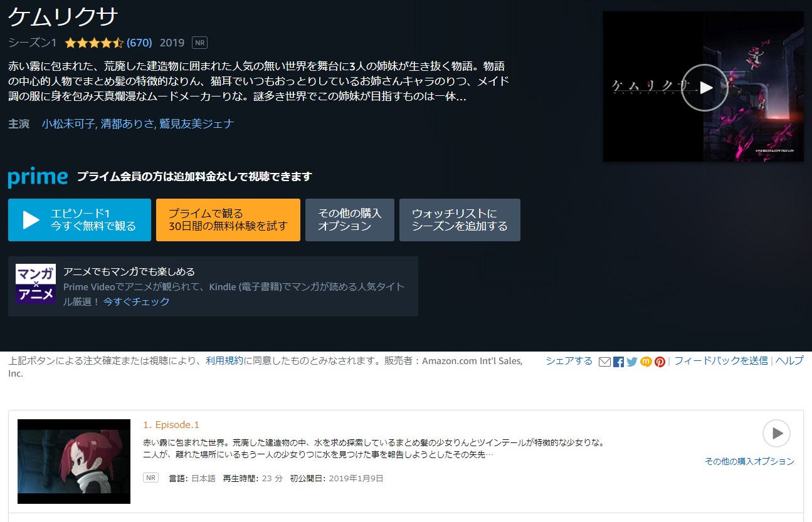
Task: Open cast member 小松未可子 page
Action: click(x=68, y=123)
